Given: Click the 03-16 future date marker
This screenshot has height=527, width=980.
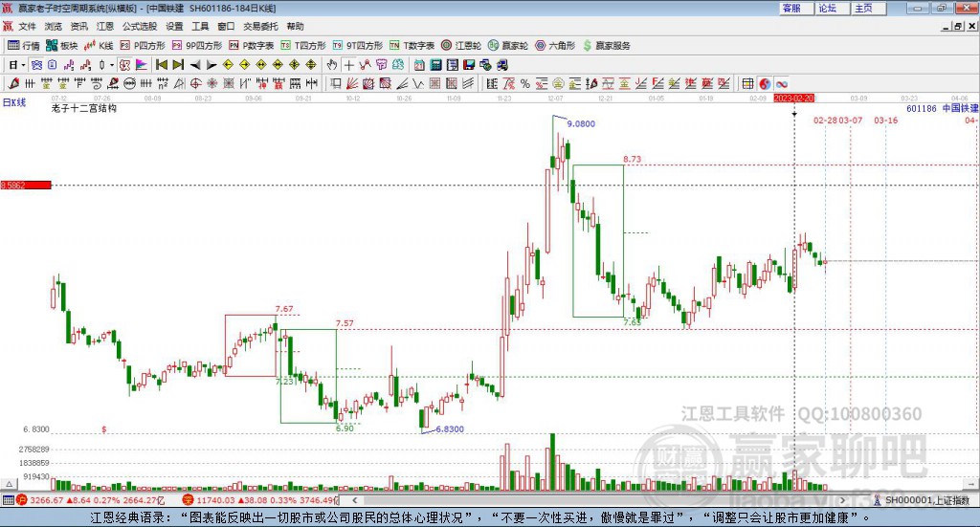Looking at the screenshot, I should [x=885, y=121].
